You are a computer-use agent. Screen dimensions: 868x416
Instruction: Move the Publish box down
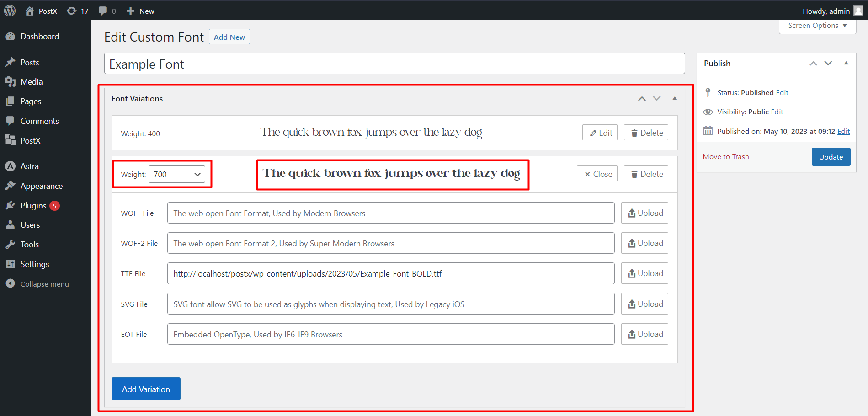[828, 63]
